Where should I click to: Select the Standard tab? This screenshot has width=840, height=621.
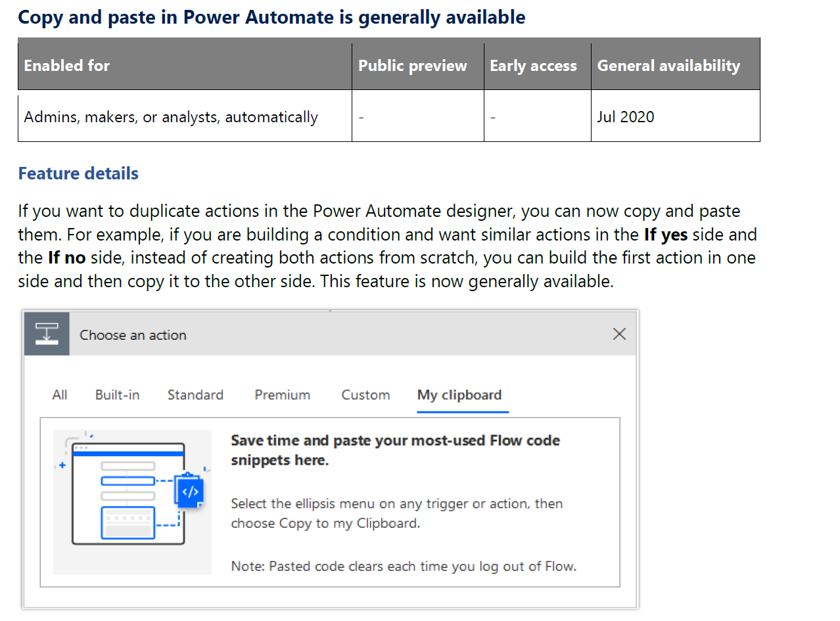[195, 395]
